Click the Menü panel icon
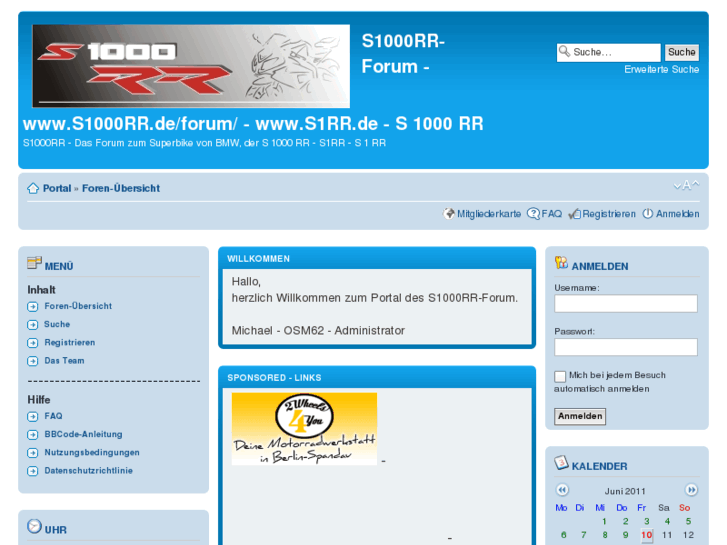 click(x=34, y=263)
